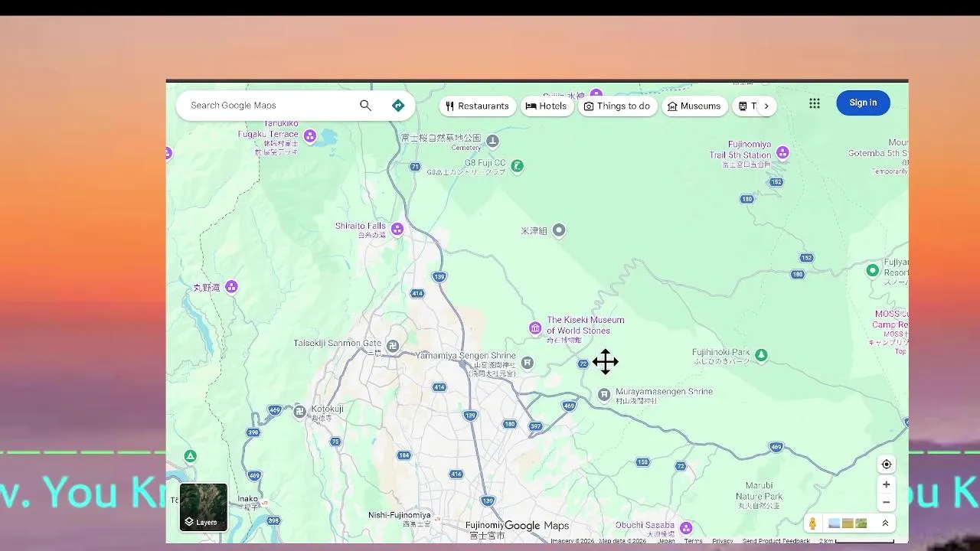Switch map type via Layers thumbnail
This screenshot has height=551, width=980.
pyautogui.click(x=204, y=507)
